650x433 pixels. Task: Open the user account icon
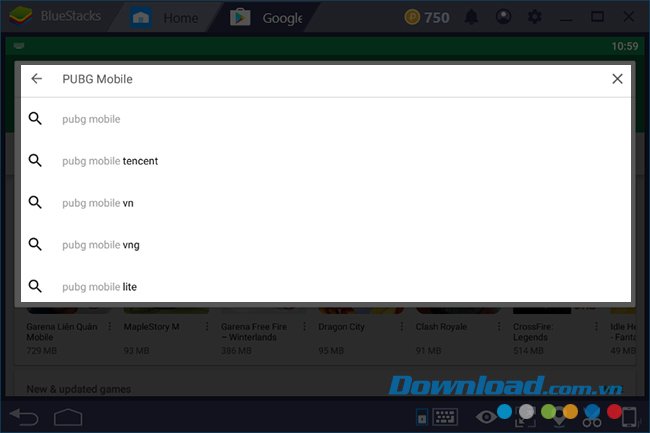tap(503, 17)
